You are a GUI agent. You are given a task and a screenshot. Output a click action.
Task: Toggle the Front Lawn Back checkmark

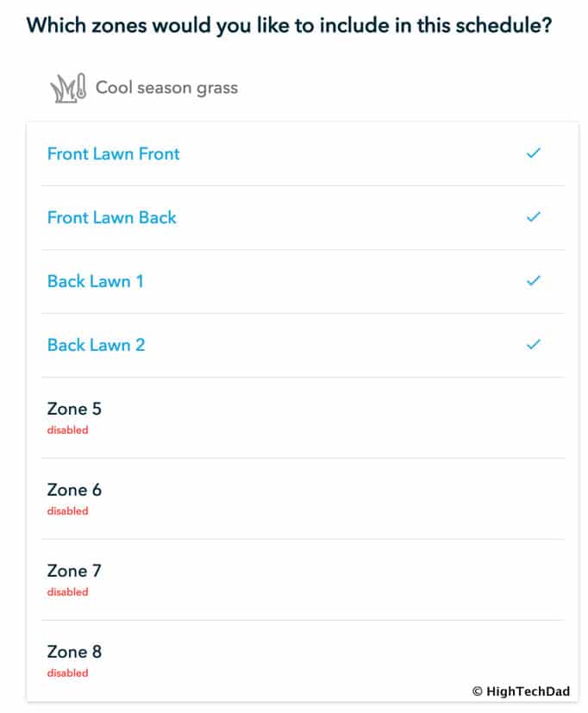[534, 217]
